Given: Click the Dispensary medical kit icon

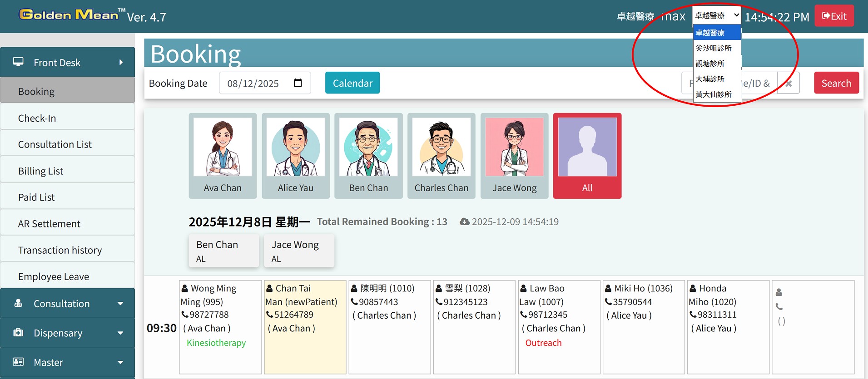Looking at the screenshot, I should click(x=18, y=333).
